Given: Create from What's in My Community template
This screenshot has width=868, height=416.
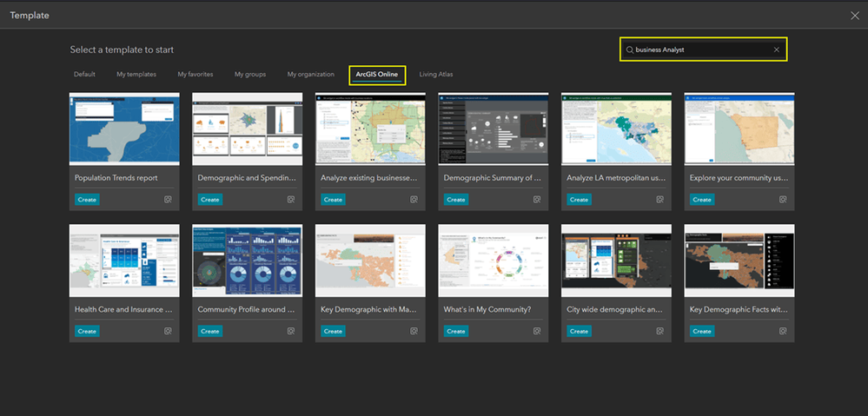Looking at the screenshot, I should coord(455,332).
